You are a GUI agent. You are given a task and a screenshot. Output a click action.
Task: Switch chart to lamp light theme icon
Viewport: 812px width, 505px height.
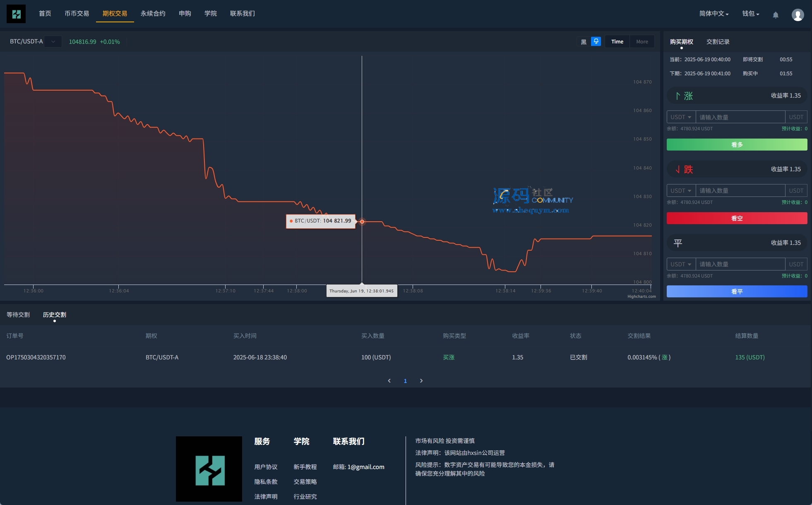pos(596,41)
